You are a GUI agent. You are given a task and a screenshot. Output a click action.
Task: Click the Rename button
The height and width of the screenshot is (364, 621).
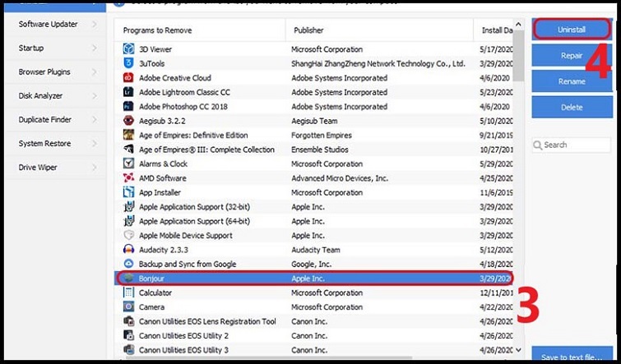(571, 81)
